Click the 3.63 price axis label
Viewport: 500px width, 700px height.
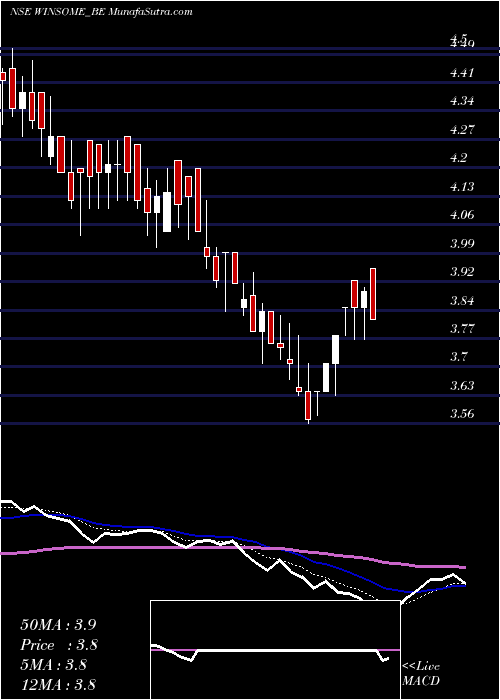462,386
